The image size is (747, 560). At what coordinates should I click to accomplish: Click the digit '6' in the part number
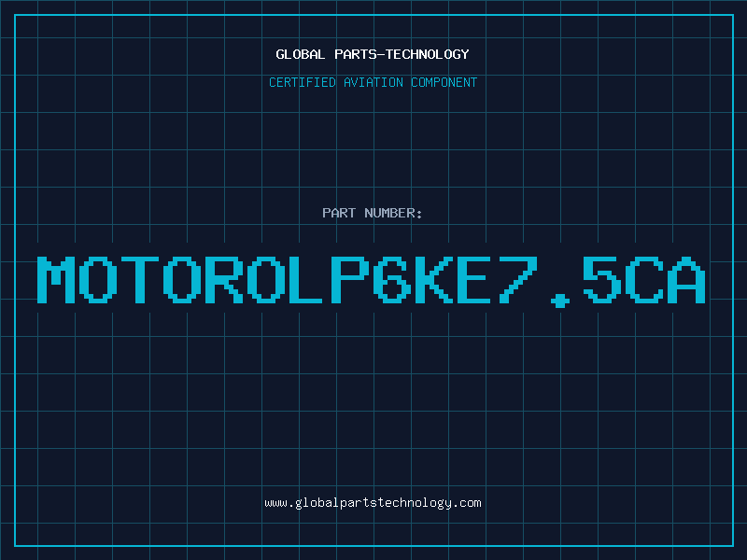pos(391,280)
